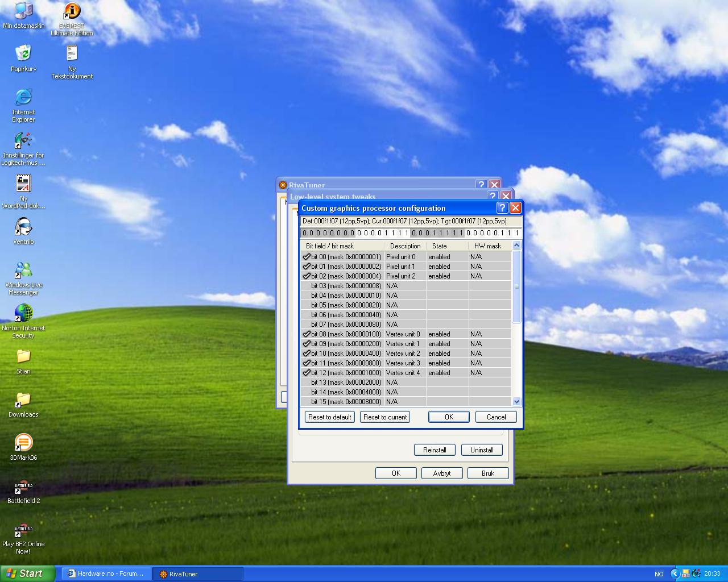728x582 pixels.
Task: Sort by Bit field / bit mask column
Action: pyautogui.click(x=342, y=246)
